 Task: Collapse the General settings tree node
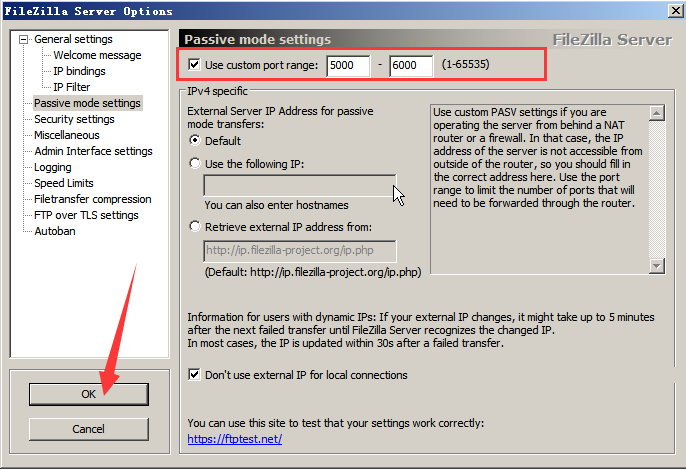click(23, 40)
